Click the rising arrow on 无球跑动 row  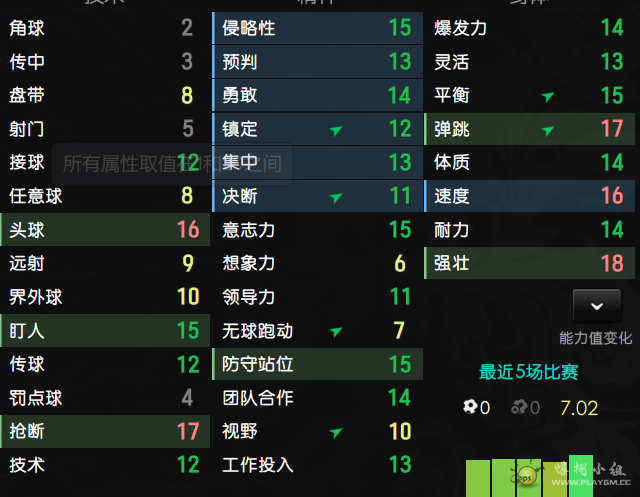coord(335,331)
